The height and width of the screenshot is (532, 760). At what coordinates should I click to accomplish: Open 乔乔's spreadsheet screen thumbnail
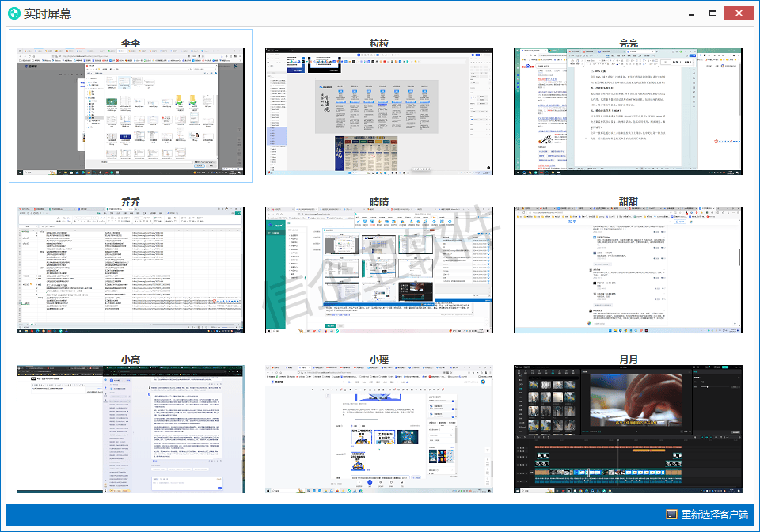coord(131,270)
